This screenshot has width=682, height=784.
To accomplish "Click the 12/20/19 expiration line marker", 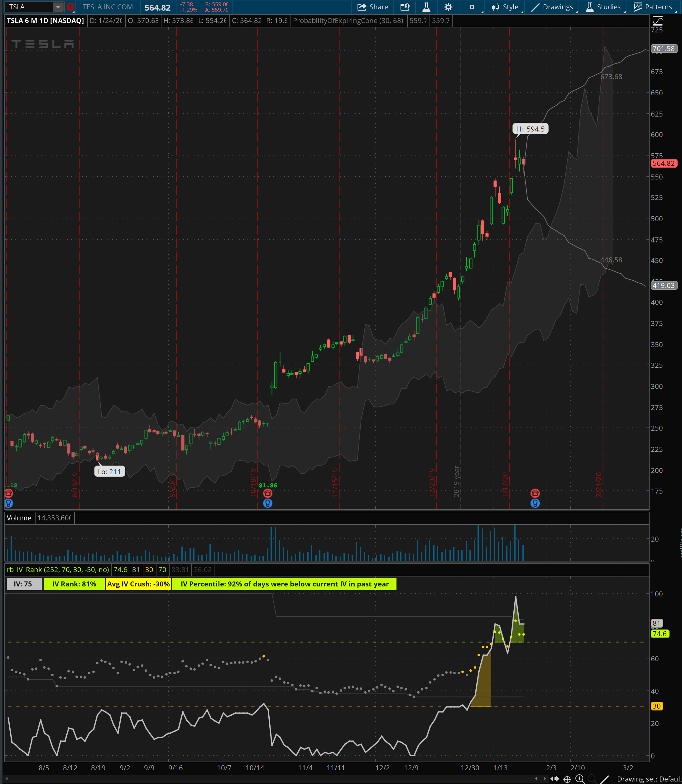I will click(432, 482).
